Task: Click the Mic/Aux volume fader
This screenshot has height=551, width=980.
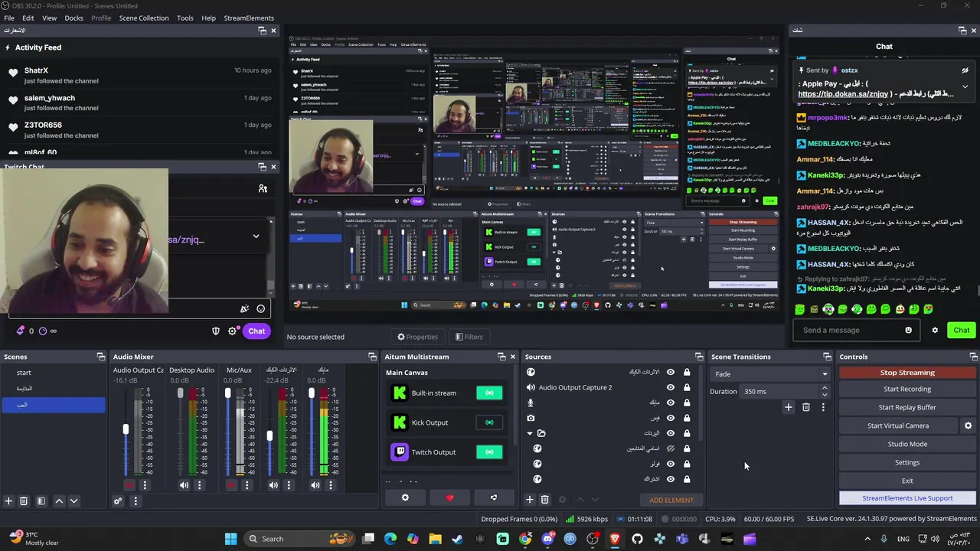Action: pos(227,432)
